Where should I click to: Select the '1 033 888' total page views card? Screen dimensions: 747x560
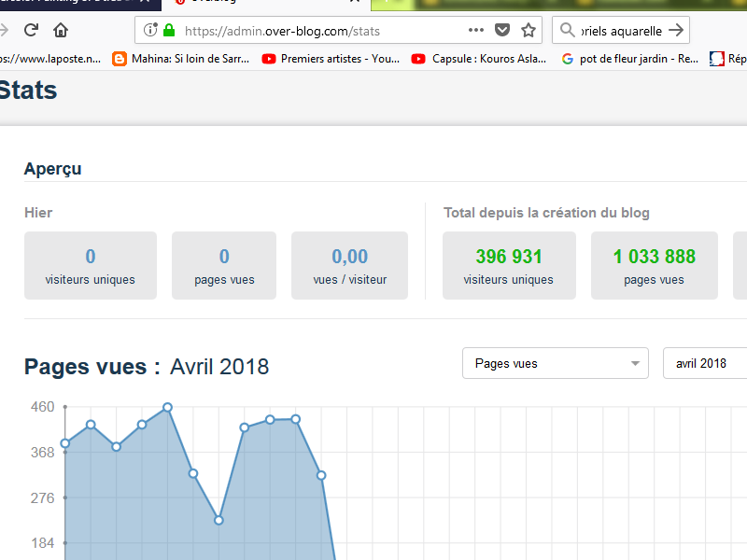(655, 265)
